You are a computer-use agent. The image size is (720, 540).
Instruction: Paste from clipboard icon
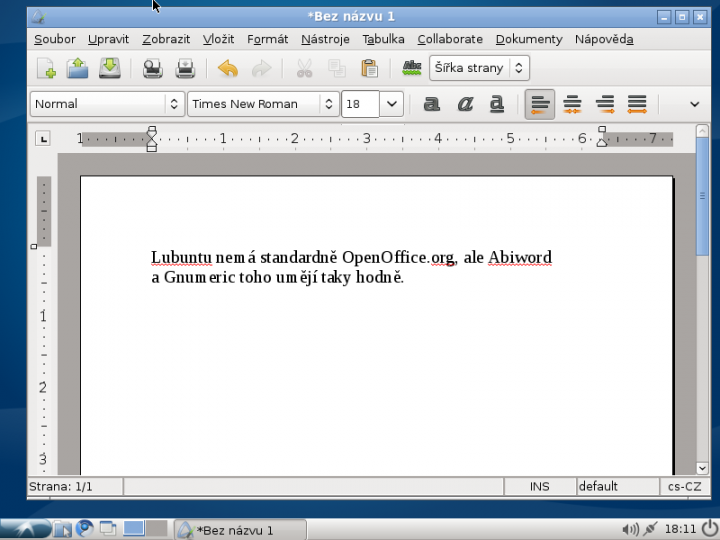(x=369, y=68)
